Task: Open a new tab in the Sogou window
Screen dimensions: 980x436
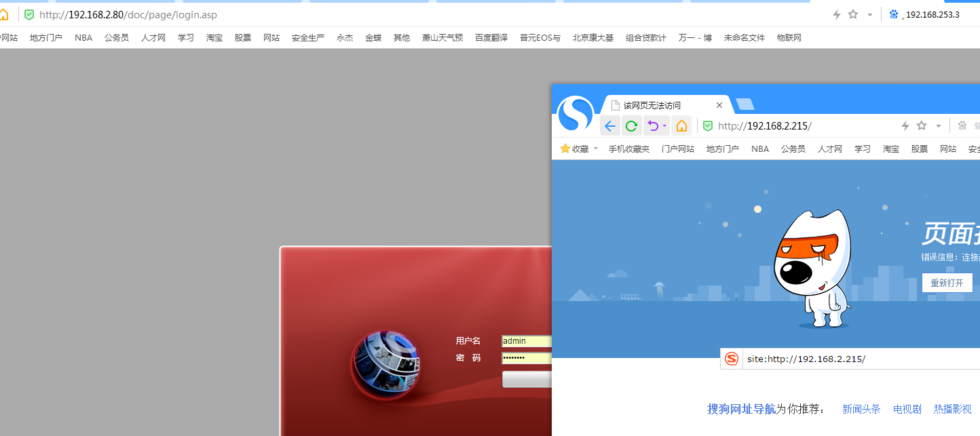Action: point(745,104)
